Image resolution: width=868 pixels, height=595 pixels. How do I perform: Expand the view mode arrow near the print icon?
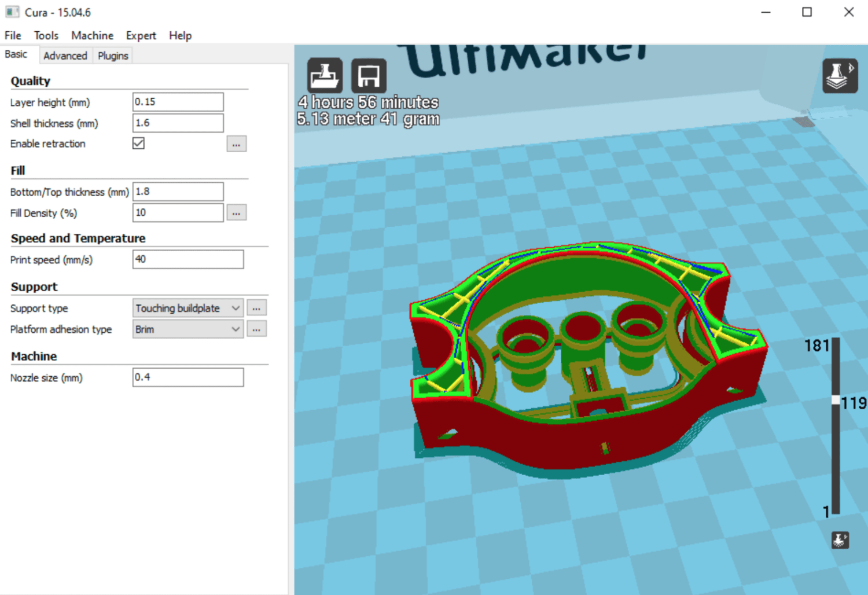(852, 68)
